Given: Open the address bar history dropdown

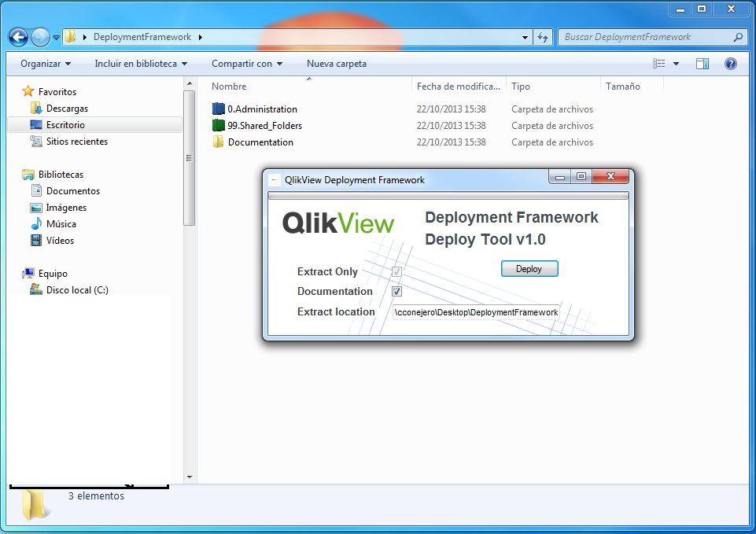Looking at the screenshot, I should (x=525, y=37).
